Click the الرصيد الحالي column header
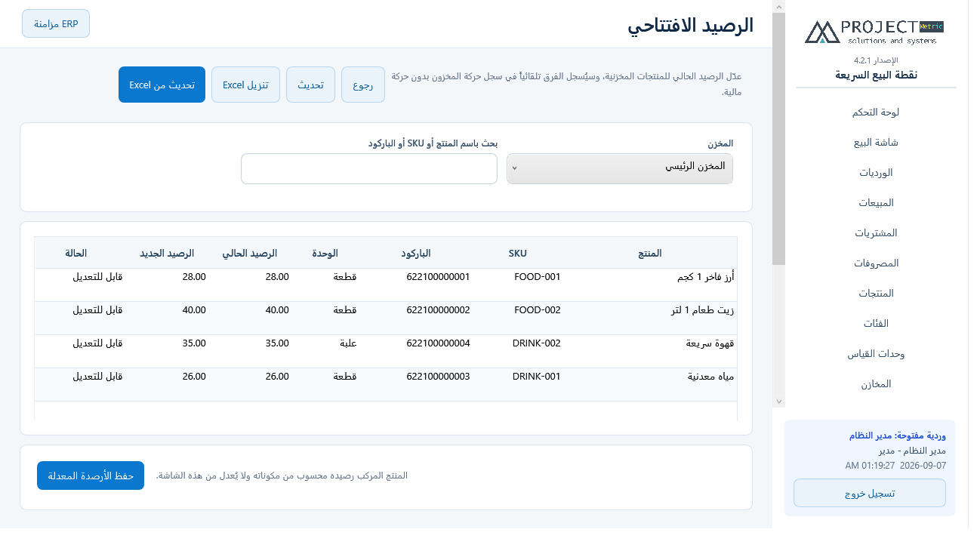980x557 pixels. (x=249, y=253)
